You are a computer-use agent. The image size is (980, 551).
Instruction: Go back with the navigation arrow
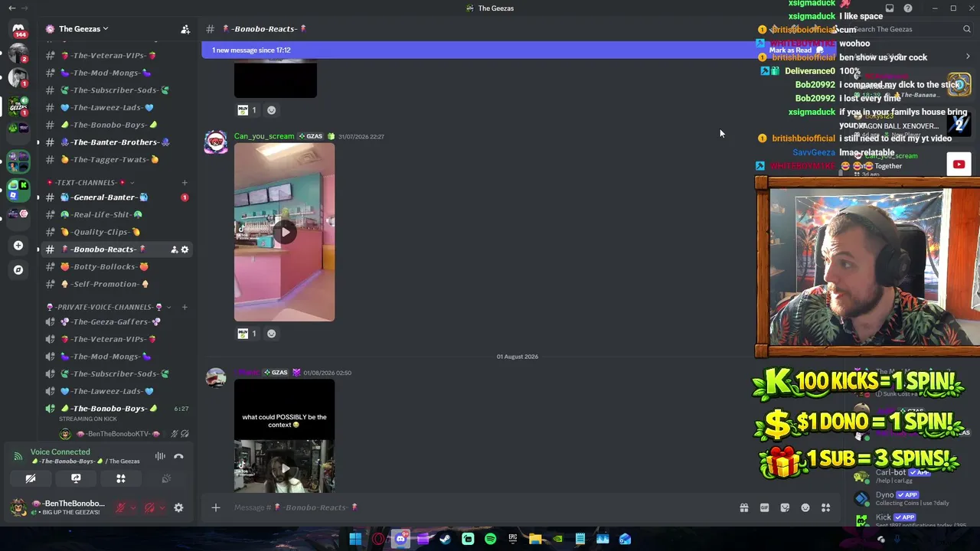pos(11,8)
